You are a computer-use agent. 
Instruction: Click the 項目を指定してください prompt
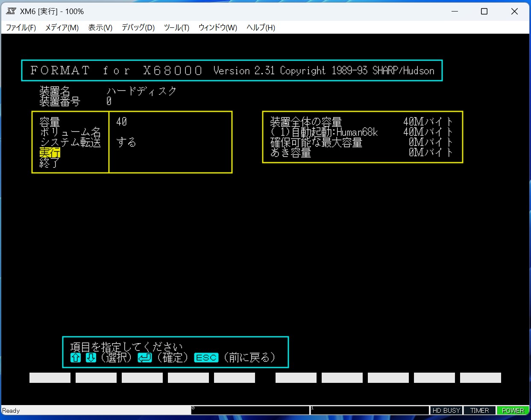coord(126,347)
